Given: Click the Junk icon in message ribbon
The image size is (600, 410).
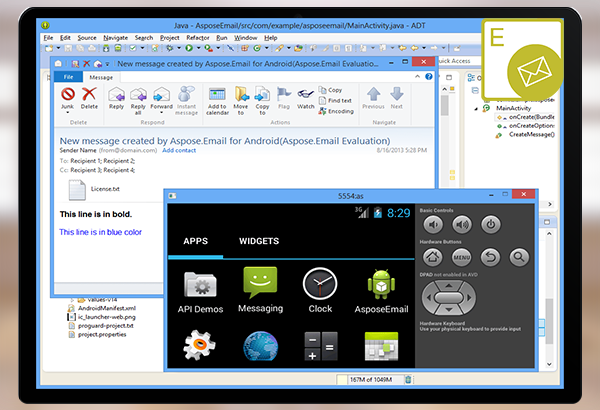Looking at the screenshot, I should pos(68,94).
